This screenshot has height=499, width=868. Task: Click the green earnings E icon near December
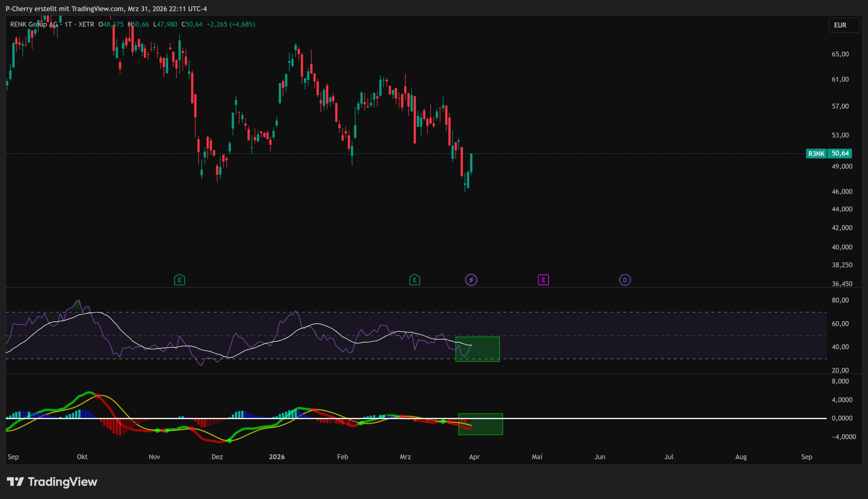pos(180,280)
